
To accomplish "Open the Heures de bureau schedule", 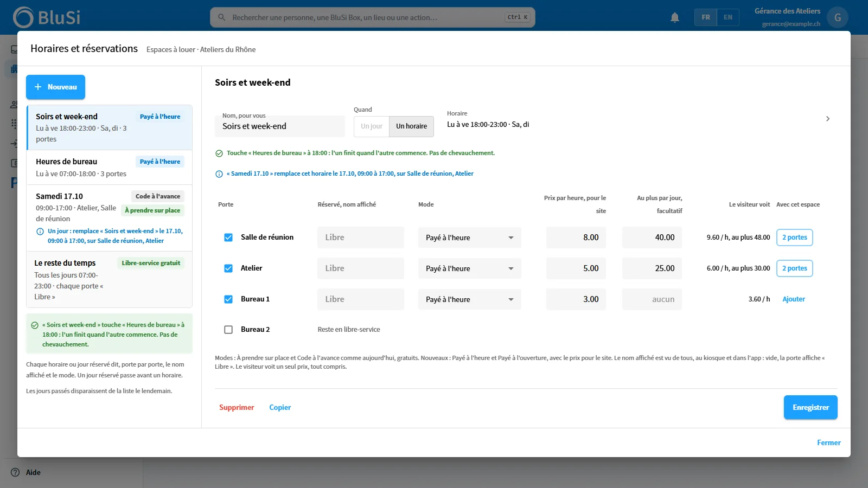I will coord(110,168).
